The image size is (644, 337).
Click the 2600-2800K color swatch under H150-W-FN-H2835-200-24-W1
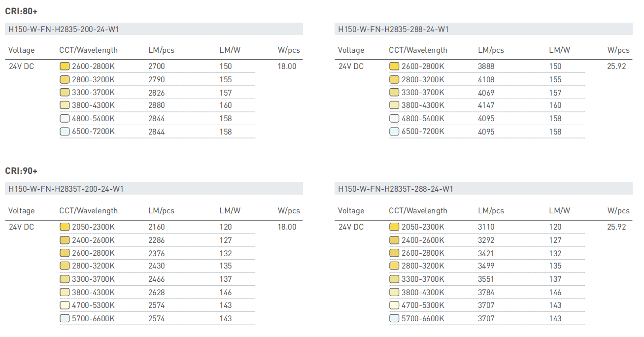point(65,66)
